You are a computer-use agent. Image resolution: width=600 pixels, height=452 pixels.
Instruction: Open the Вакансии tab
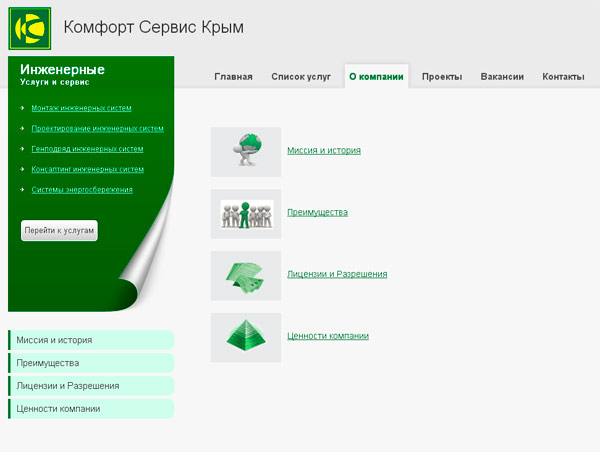pyautogui.click(x=501, y=77)
